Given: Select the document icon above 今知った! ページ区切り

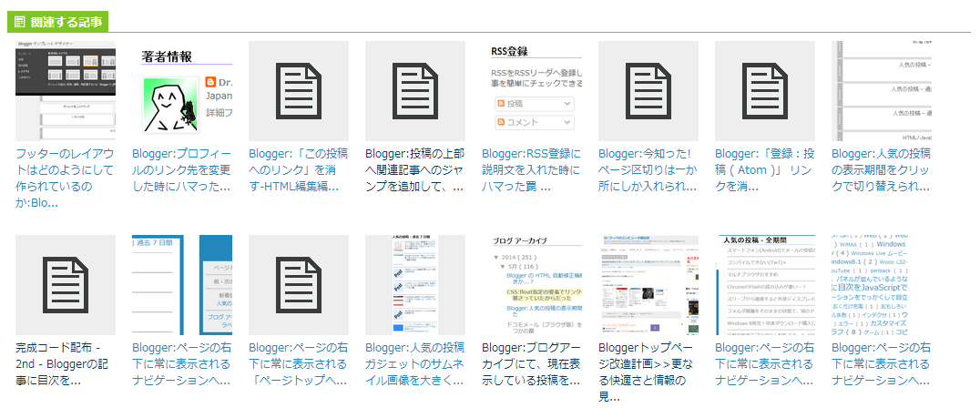Looking at the screenshot, I should pos(648,91).
